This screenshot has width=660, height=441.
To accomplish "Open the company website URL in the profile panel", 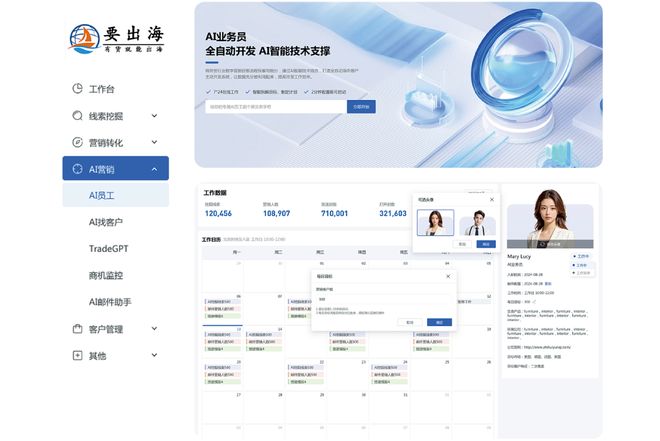I will click(547, 347).
